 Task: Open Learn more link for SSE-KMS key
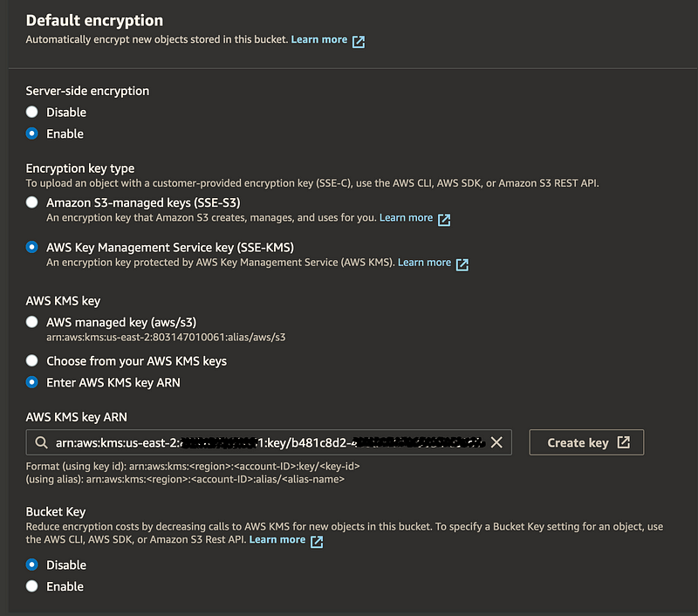[424, 263]
